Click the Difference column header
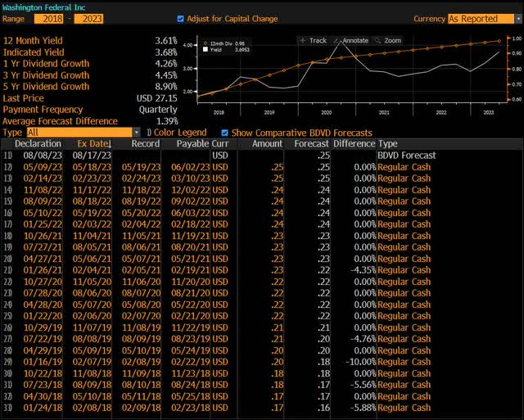 pyautogui.click(x=355, y=143)
